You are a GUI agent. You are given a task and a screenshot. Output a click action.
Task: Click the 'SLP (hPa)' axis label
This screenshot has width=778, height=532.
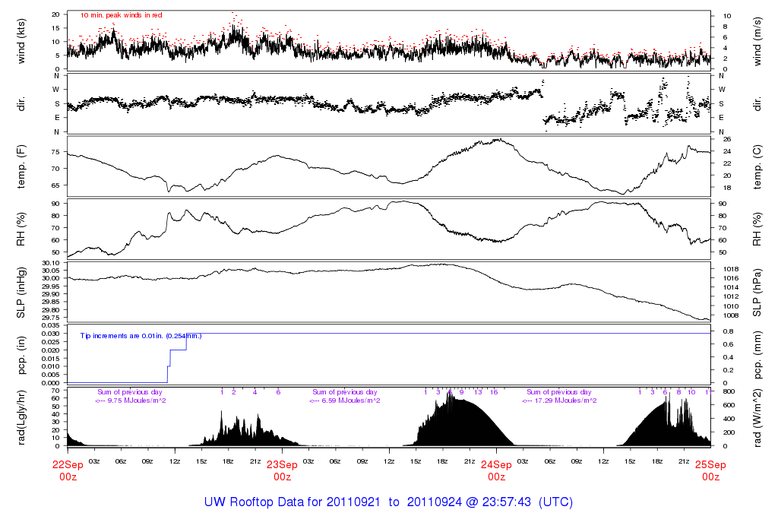(x=757, y=293)
